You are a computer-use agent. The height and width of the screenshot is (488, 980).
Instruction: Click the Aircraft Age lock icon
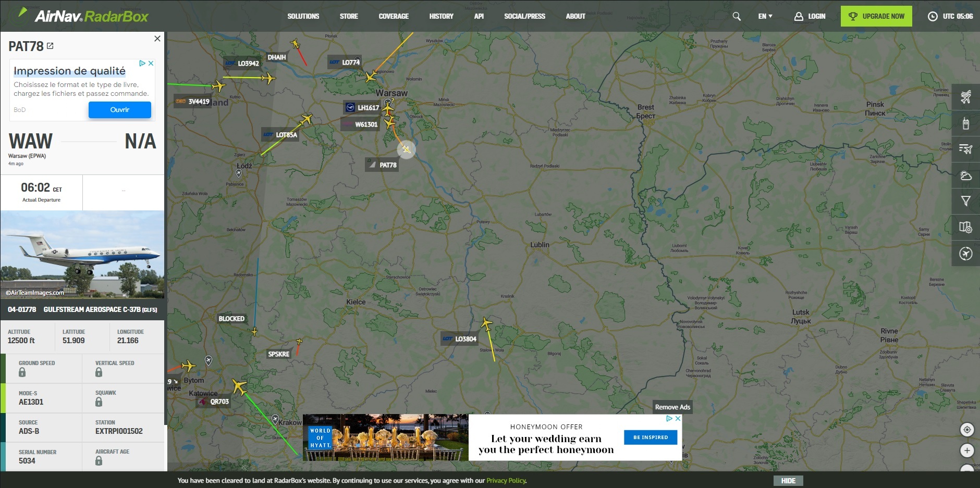tap(99, 461)
